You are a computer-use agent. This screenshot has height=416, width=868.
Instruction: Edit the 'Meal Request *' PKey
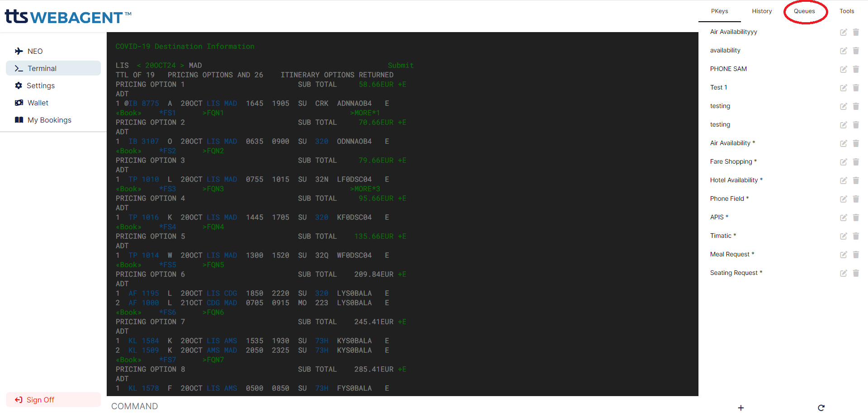pyautogui.click(x=843, y=255)
